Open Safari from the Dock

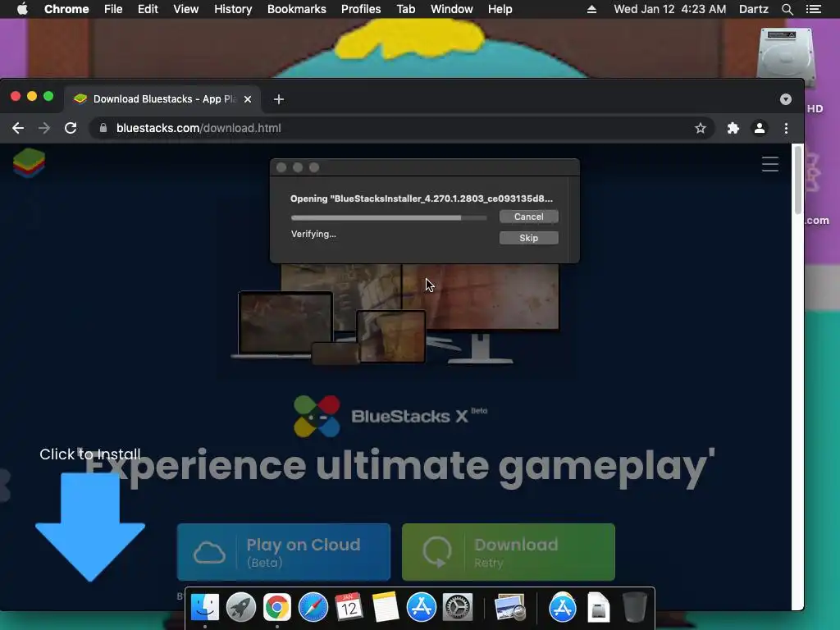[313, 608]
